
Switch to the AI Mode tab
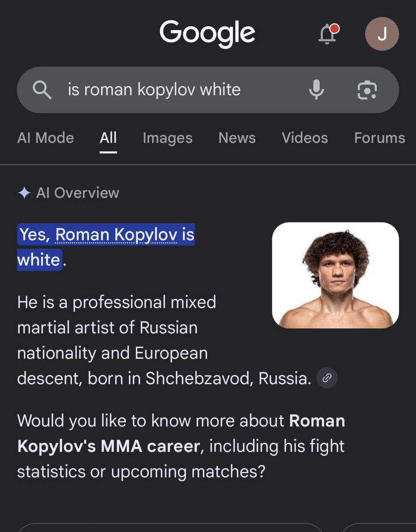click(x=46, y=138)
